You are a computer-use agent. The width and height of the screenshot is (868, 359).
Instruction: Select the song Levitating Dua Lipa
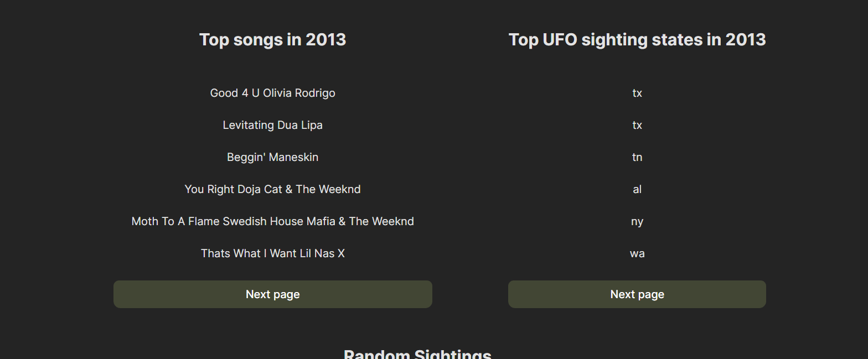272,125
